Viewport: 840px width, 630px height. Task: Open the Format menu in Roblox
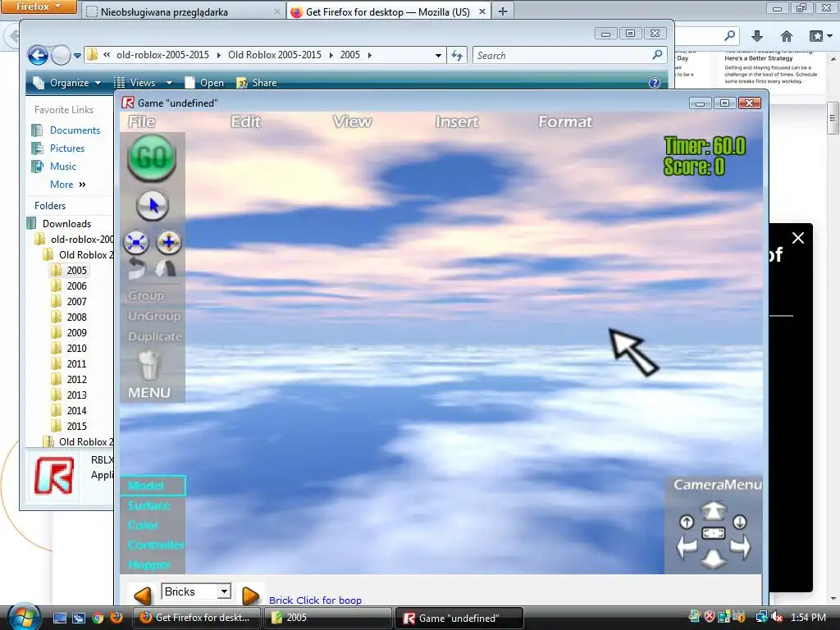(x=565, y=121)
